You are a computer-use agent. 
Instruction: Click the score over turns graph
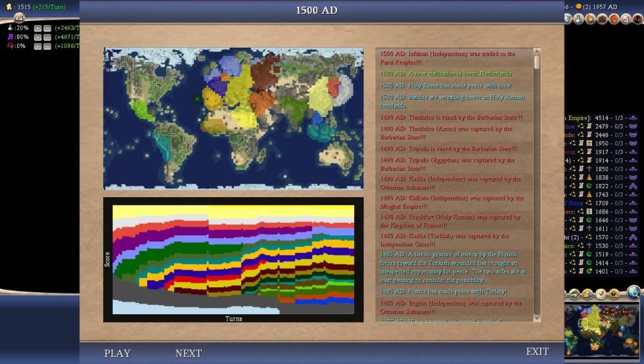click(x=233, y=259)
